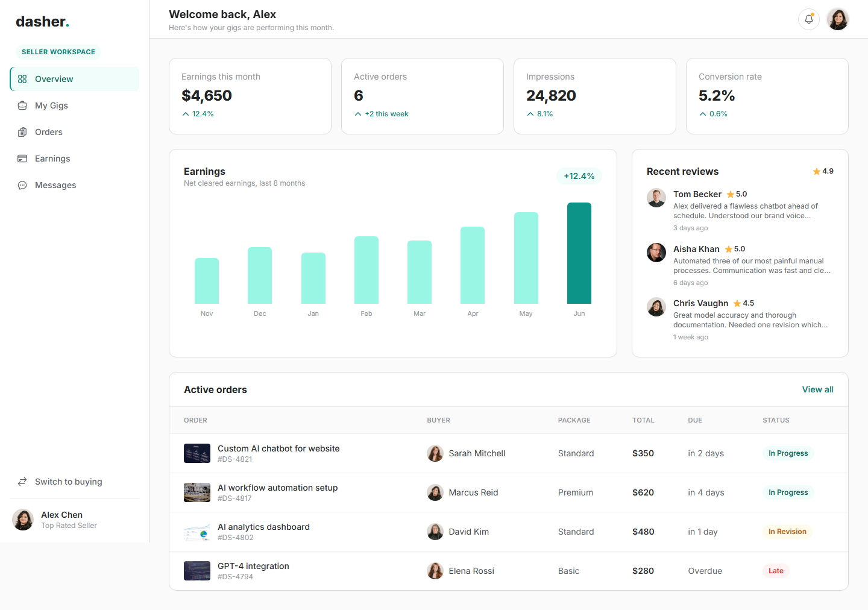Click the Conversion rate stat card
The width and height of the screenshot is (868, 610).
767,96
